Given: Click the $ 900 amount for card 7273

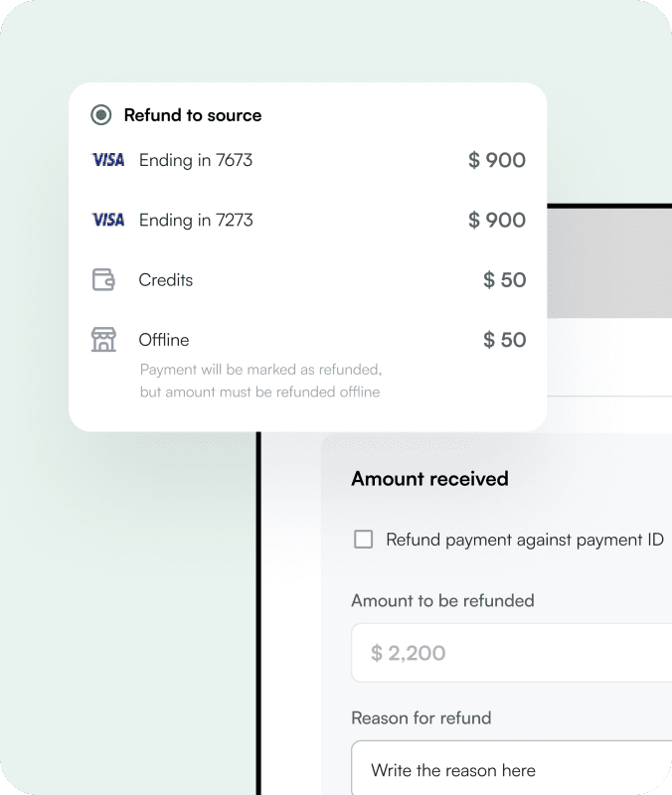Looking at the screenshot, I should 497,220.
